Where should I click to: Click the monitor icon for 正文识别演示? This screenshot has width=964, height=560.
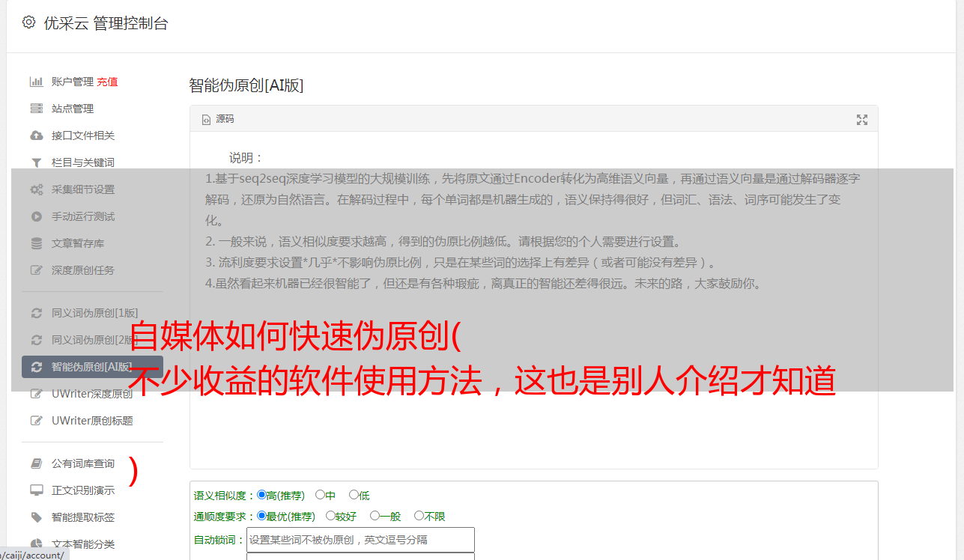(36, 490)
